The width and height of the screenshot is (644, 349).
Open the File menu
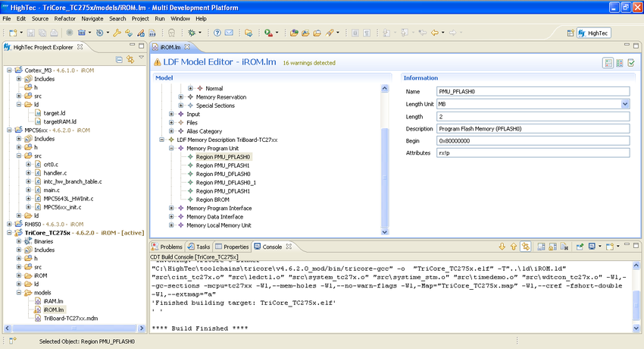point(7,18)
